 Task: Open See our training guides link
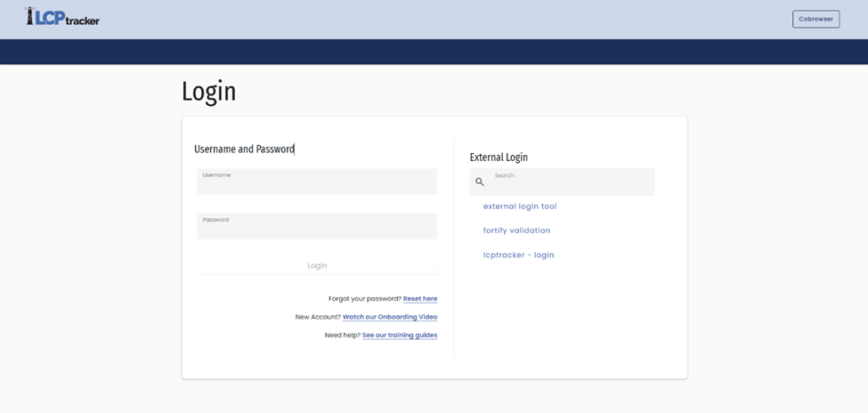[x=400, y=335]
